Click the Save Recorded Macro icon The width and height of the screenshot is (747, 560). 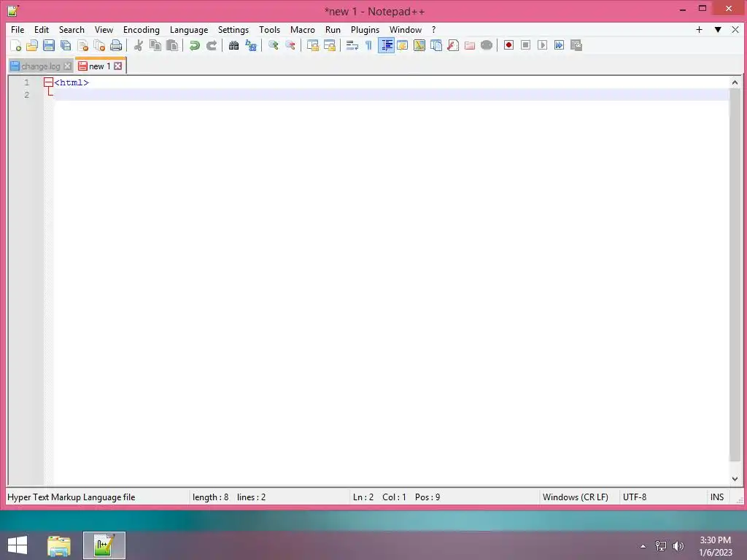tap(576, 45)
